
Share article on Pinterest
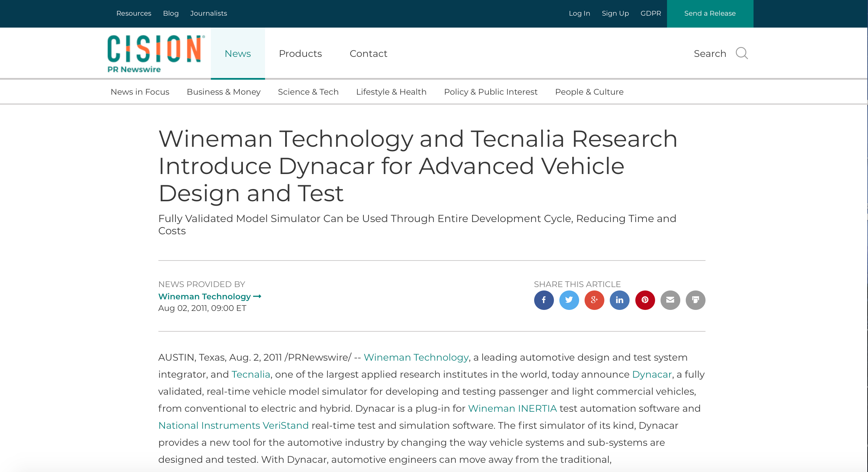point(645,300)
